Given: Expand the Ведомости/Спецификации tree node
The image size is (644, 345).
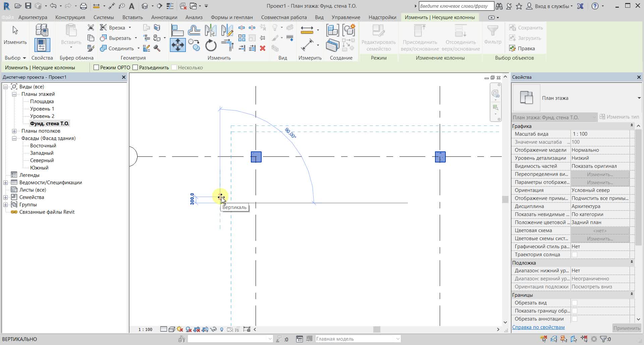Looking at the screenshot, I should pos(6,183).
